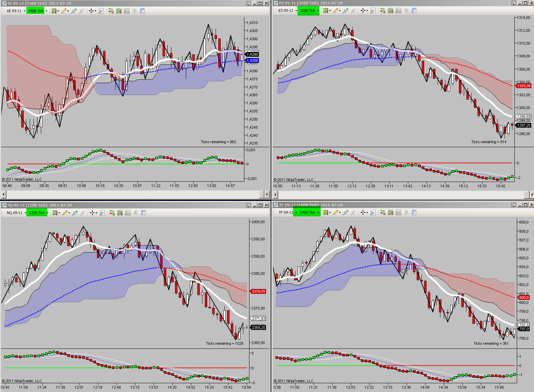Click the blue 1,4286 price marker
534x392 pixels.
(252, 61)
